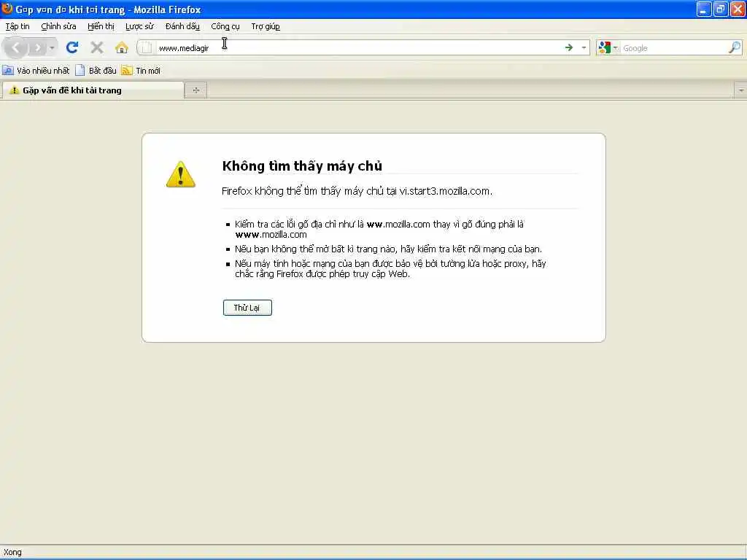747x560 pixels.
Task: Minimize the Firefox window
Action: [x=704, y=9]
